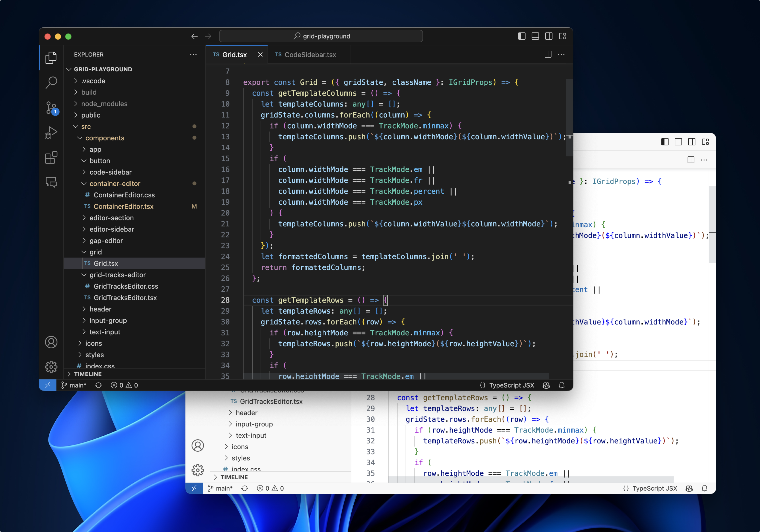Screen dimensions: 760x532
Task: Toggle the notification bell icon in status bar
Action: [x=563, y=385]
